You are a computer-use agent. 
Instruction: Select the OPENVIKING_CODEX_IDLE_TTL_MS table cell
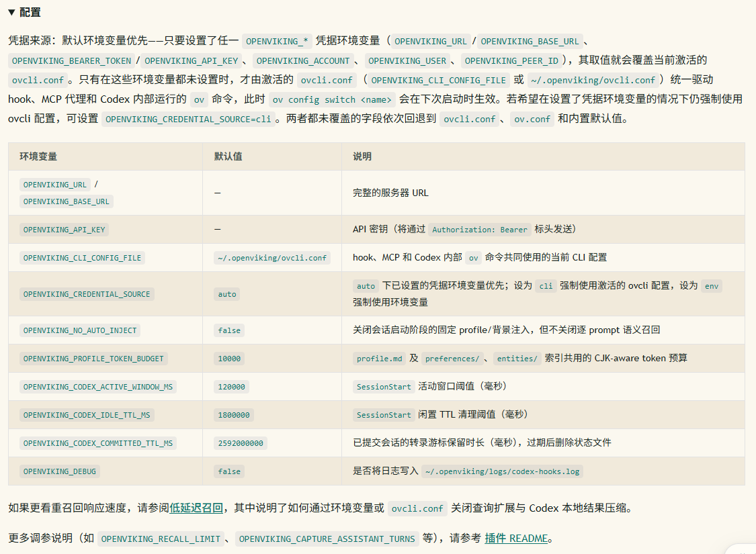point(87,415)
